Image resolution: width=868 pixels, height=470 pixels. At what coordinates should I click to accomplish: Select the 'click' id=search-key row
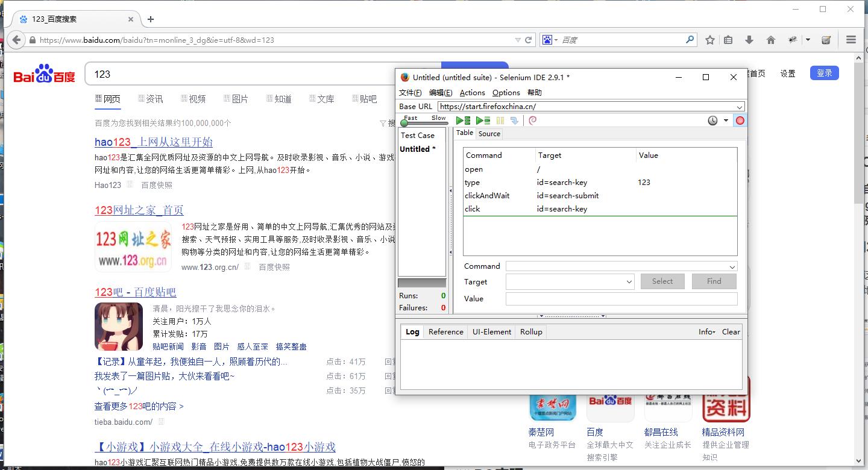pos(600,209)
